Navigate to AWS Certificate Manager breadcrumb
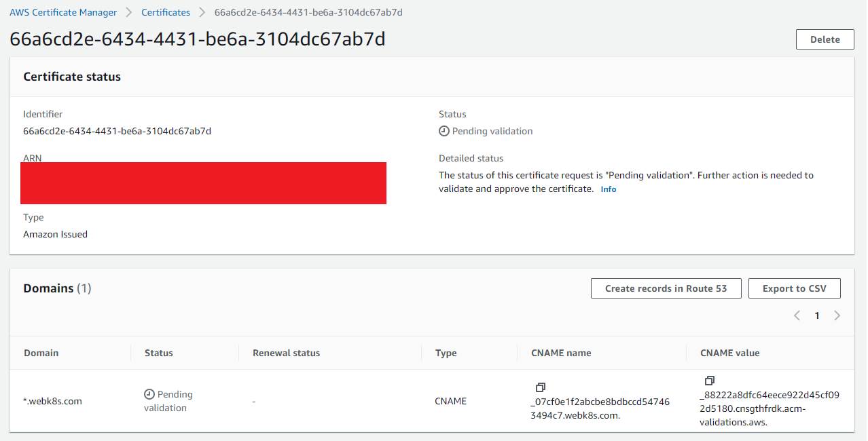 63,12
